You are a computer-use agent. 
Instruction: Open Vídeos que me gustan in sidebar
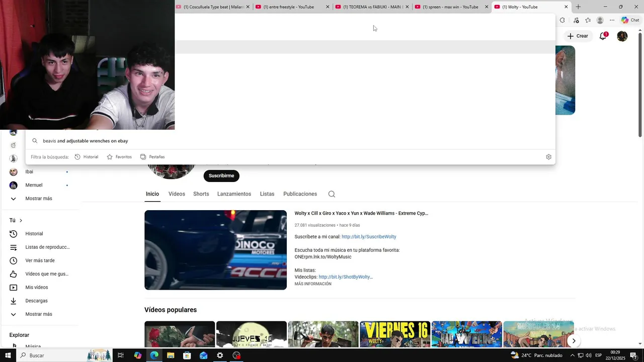[39, 274]
